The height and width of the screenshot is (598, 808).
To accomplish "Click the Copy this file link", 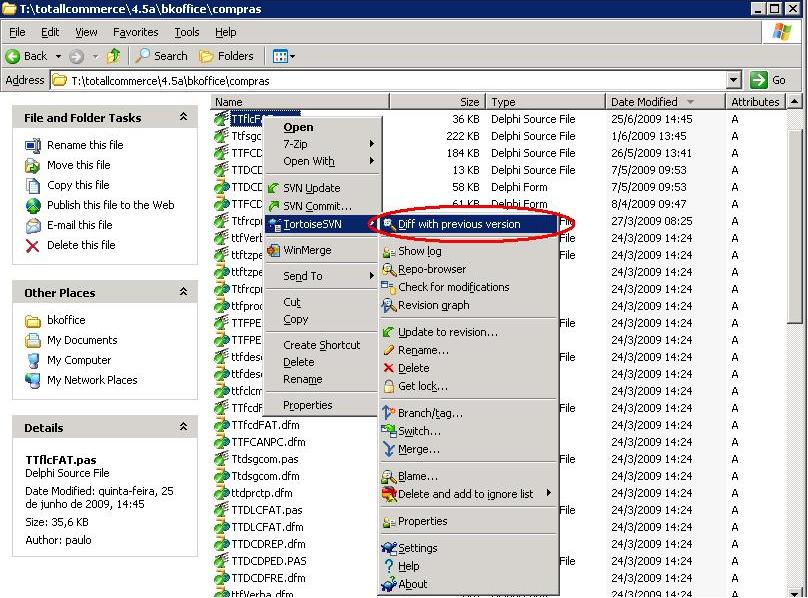I will pos(78,185).
